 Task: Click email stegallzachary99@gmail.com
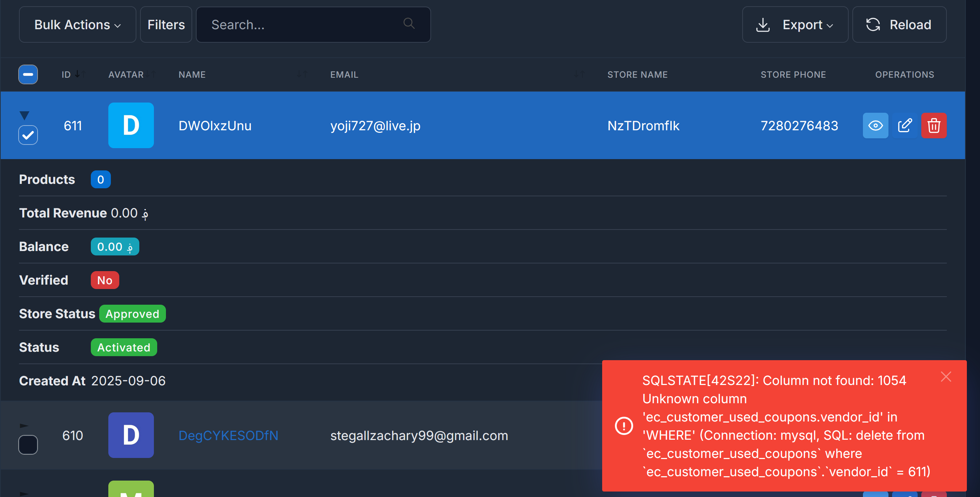click(419, 435)
